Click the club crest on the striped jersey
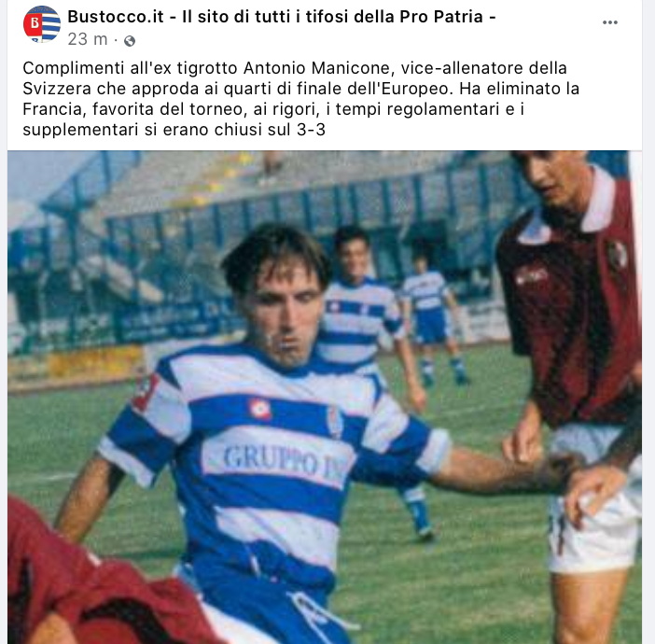The height and width of the screenshot is (644, 655). 334,422
